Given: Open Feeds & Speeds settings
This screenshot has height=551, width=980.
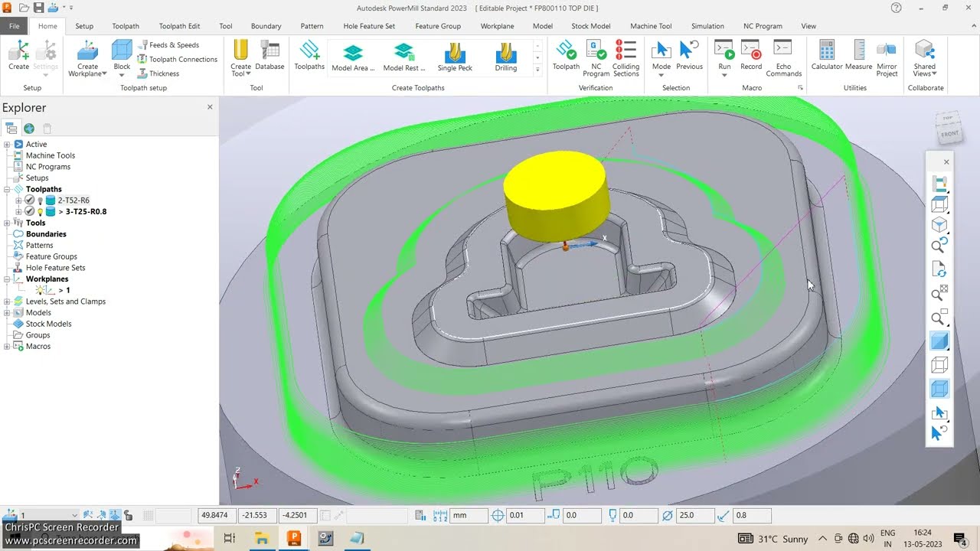Looking at the screenshot, I should [x=168, y=45].
